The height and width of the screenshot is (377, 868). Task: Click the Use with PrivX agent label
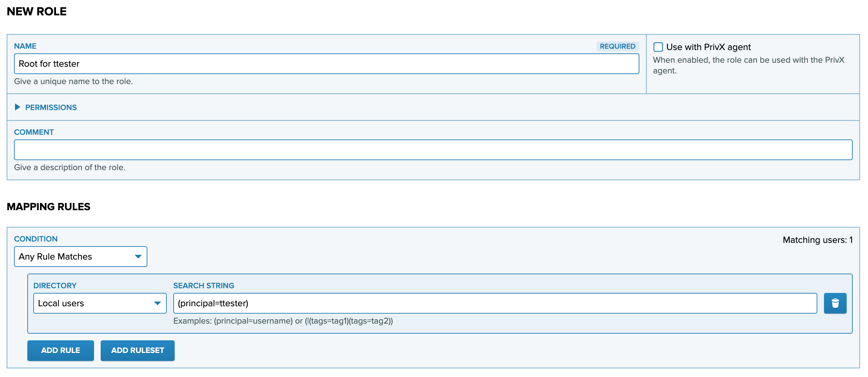coord(708,47)
